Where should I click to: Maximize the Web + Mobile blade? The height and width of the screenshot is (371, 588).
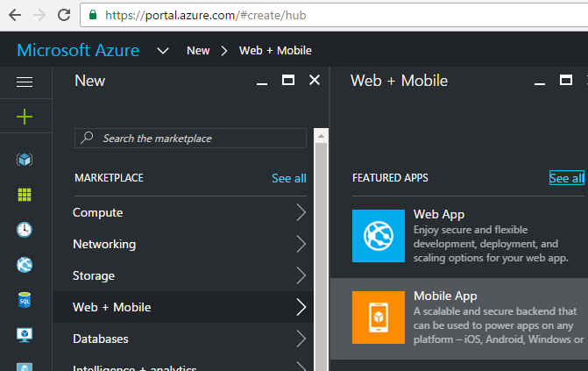coord(566,80)
